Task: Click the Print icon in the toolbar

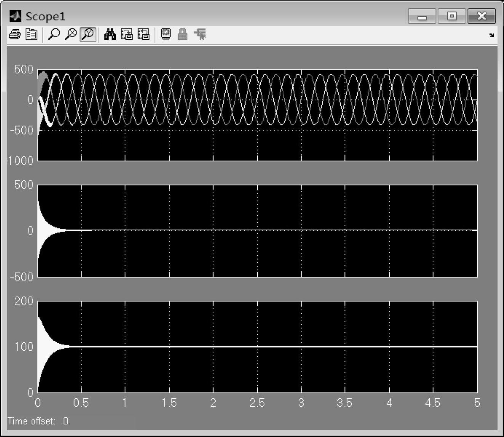Action: (x=14, y=35)
